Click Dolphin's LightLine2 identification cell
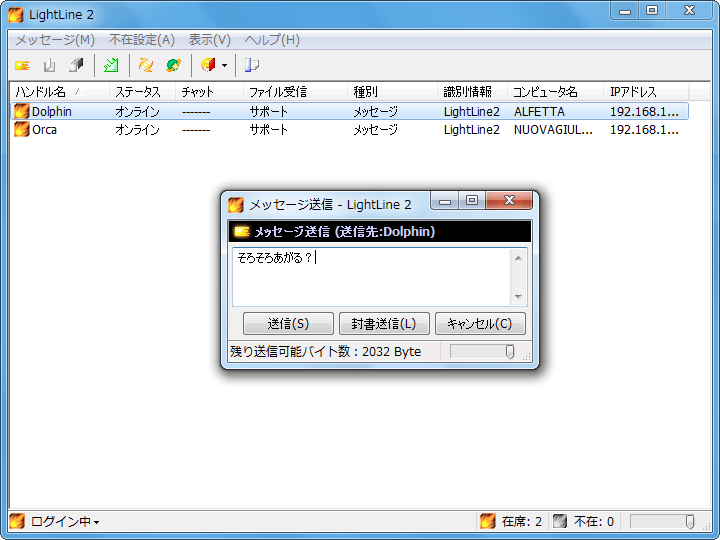 click(x=471, y=112)
